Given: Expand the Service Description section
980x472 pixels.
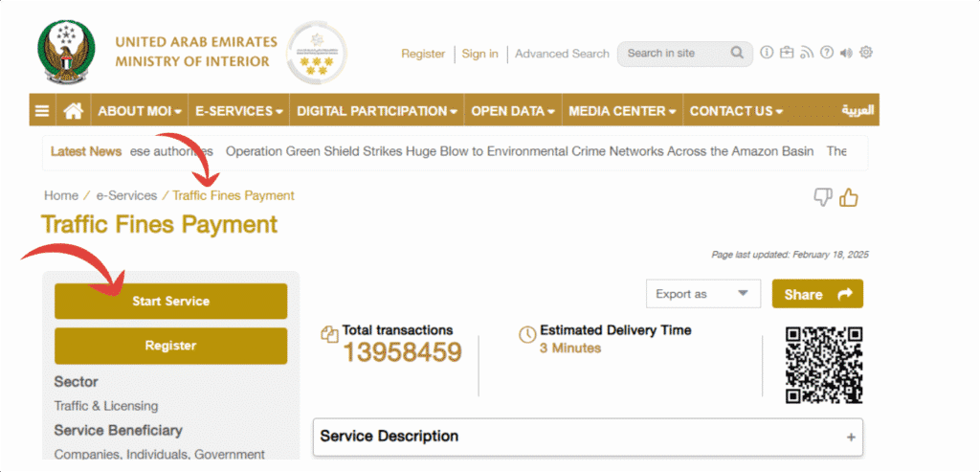Looking at the screenshot, I should 588,437.
